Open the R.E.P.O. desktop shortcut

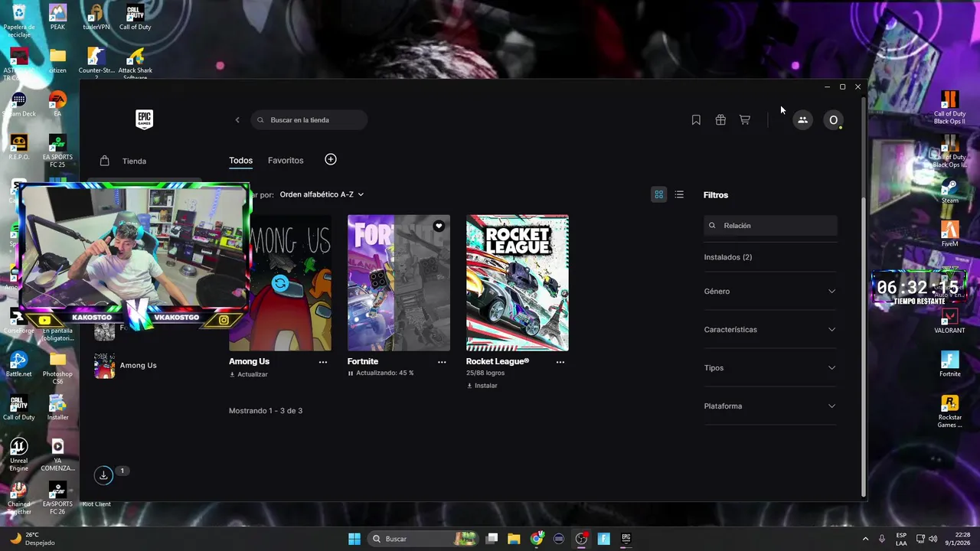pos(18,147)
